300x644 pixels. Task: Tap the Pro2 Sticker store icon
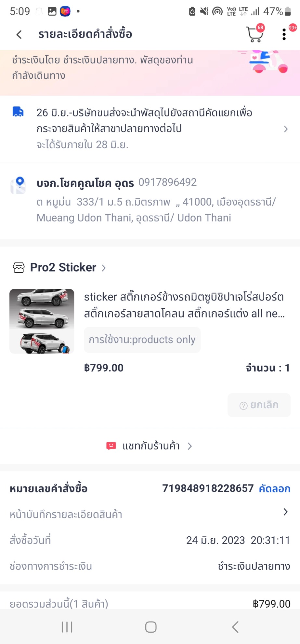[19, 268]
